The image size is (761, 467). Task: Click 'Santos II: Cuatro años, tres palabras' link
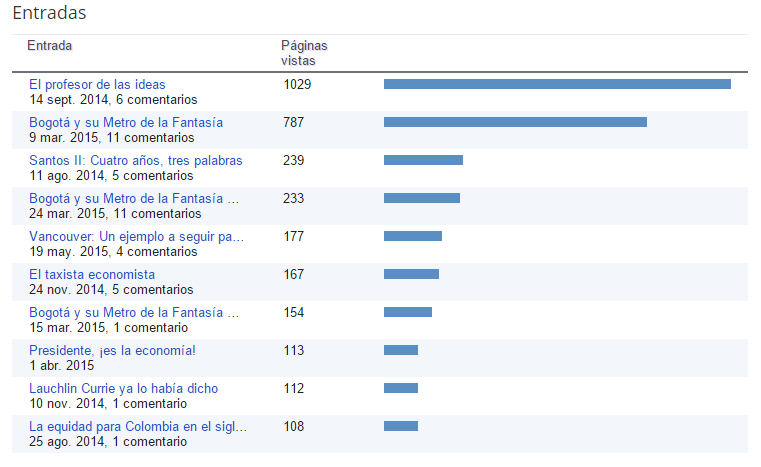[x=135, y=160]
